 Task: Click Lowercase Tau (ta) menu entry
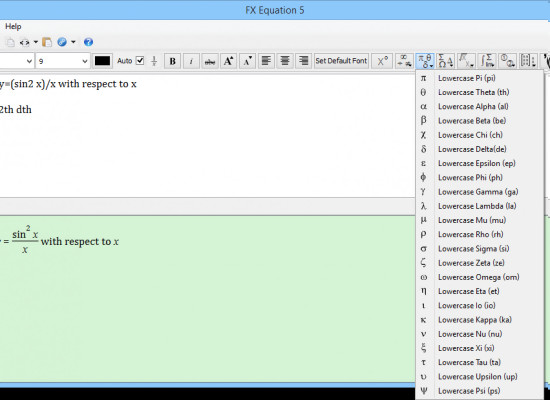coord(479,362)
